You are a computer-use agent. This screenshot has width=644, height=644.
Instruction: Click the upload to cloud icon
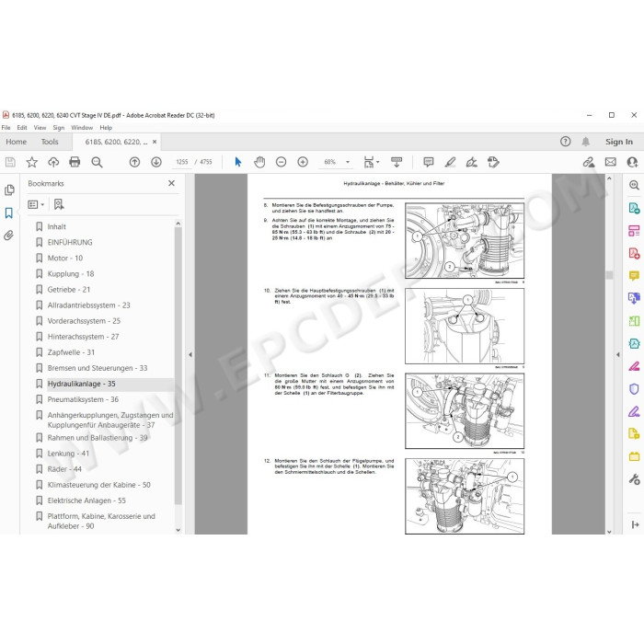coord(53,162)
